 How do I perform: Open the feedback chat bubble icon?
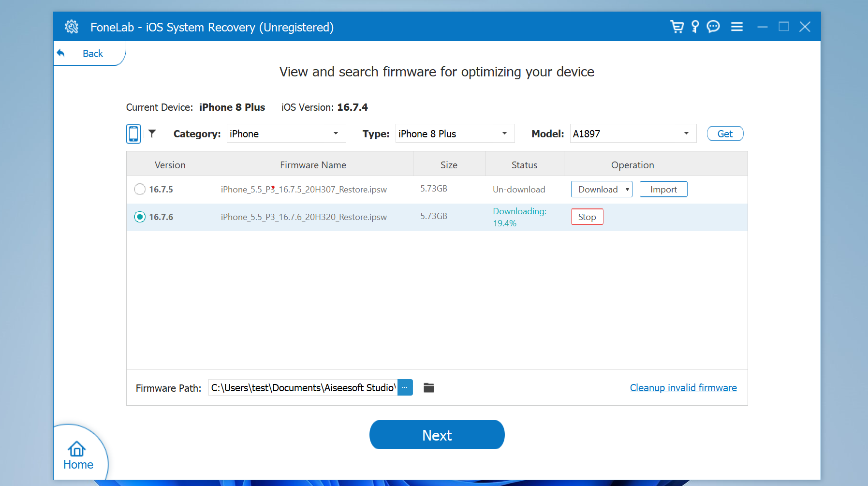[x=713, y=27]
